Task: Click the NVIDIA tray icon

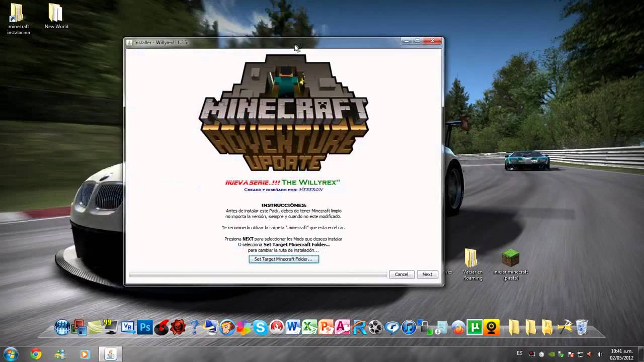Action: (x=551, y=354)
